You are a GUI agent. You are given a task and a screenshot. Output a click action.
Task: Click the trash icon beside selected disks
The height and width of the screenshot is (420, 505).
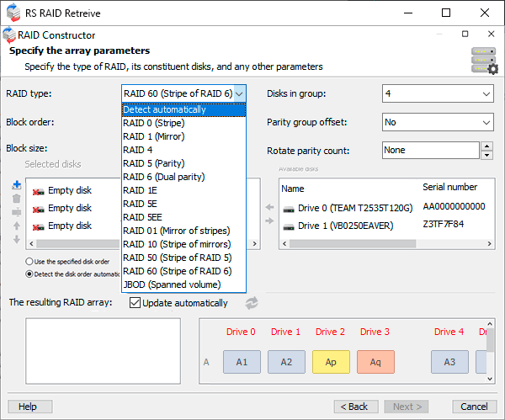pos(16,199)
